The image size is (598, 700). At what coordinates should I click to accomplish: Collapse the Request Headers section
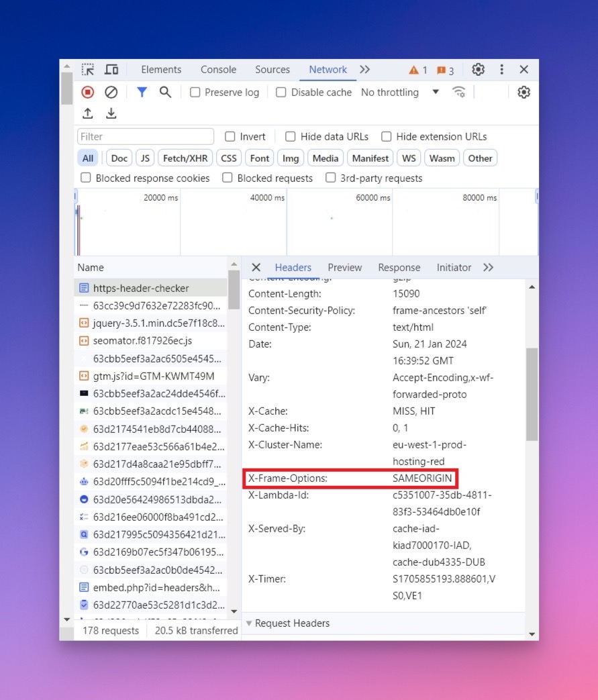pyautogui.click(x=250, y=623)
